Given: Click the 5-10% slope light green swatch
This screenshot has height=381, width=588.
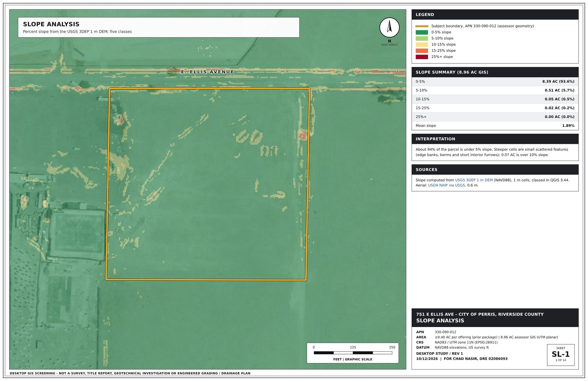Looking at the screenshot, I should (x=421, y=39).
